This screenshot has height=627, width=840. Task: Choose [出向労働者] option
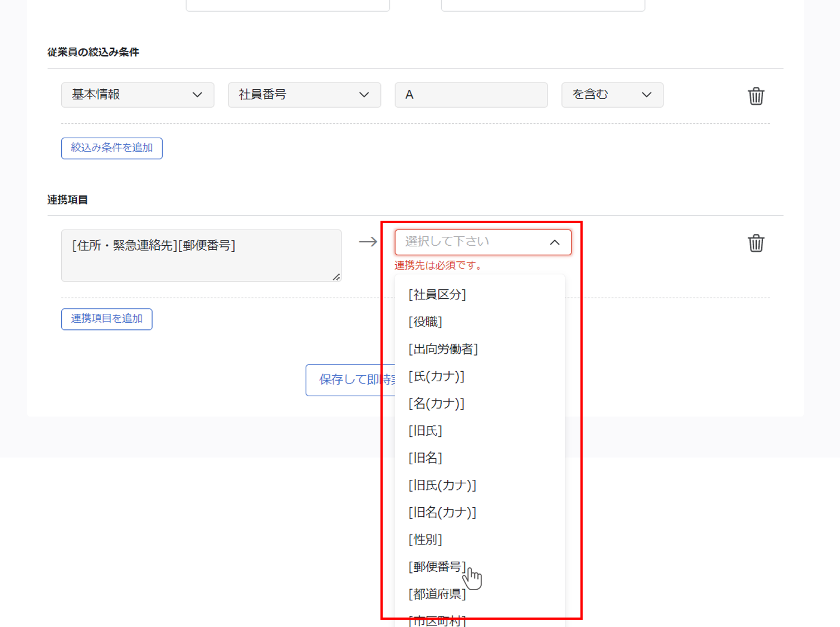click(443, 349)
